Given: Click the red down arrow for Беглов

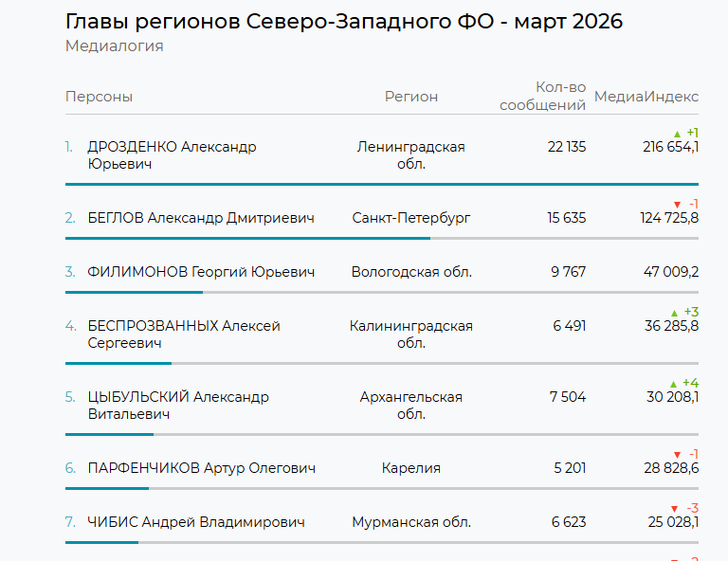Looking at the screenshot, I should click(x=677, y=205).
